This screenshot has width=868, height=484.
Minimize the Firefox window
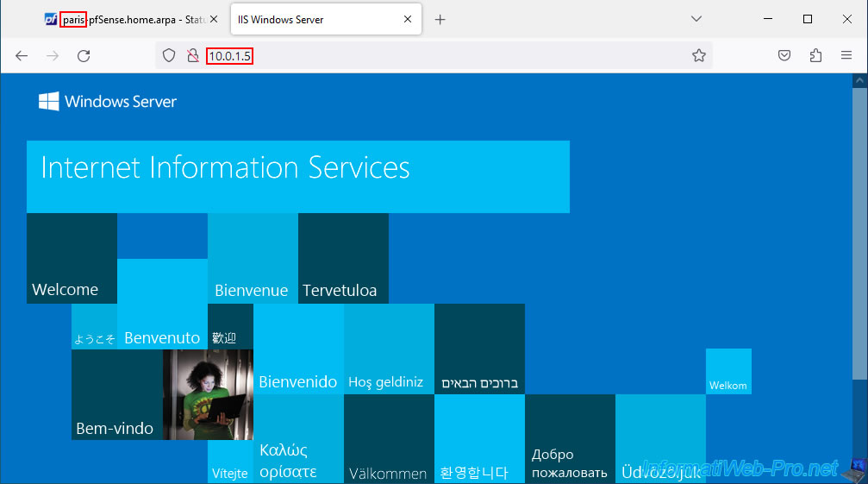coord(768,19)
